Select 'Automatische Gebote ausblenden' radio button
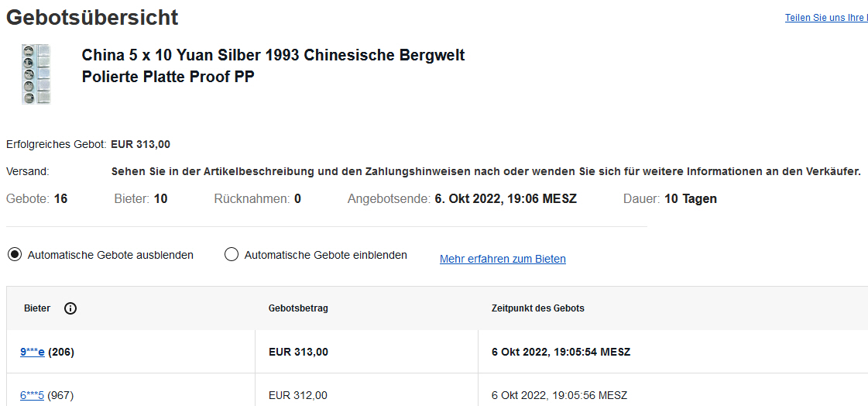This screenshot has height=406, width=868. 15,255
